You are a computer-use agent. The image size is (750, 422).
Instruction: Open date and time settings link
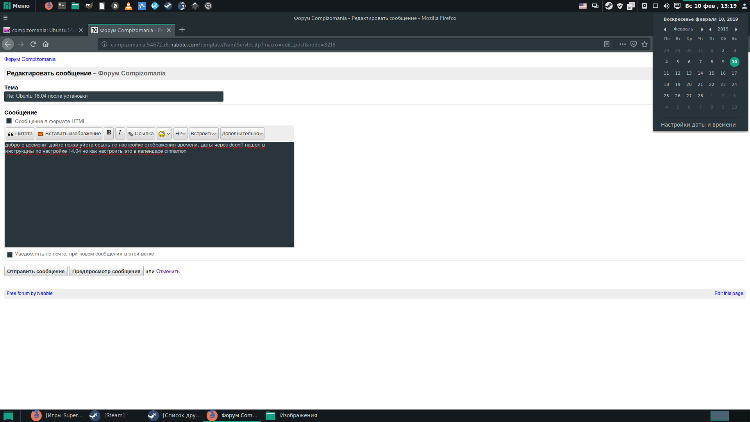pos(698,124)
